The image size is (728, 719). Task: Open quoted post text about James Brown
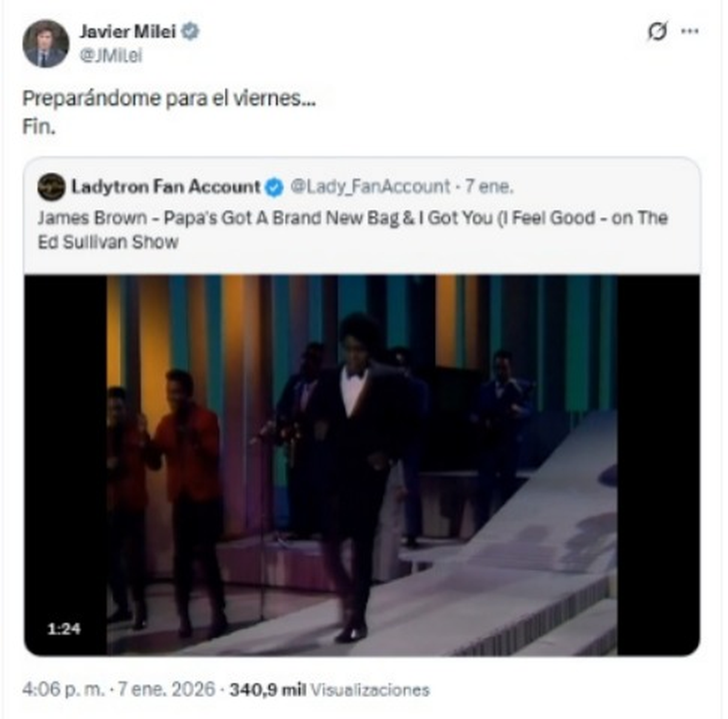coord(352,218)
